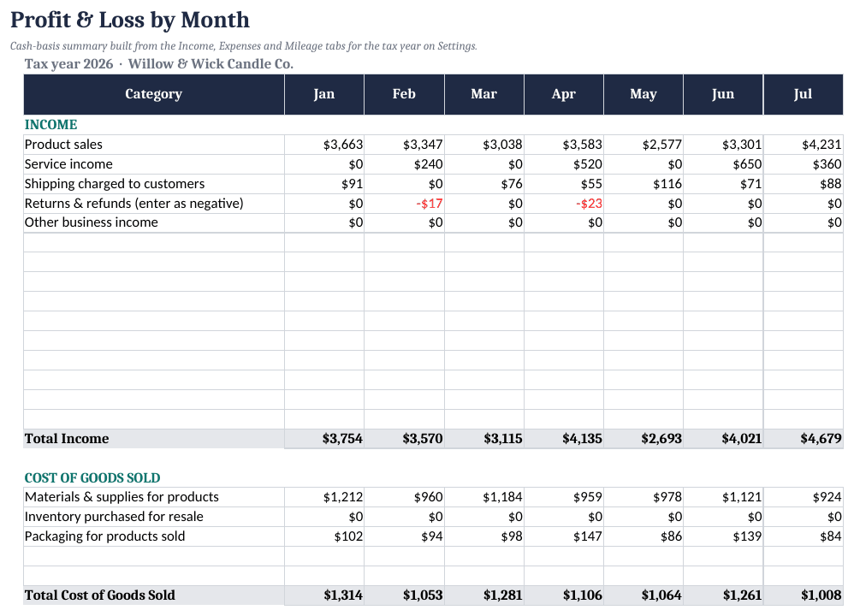Image resolution: width=854 pixels, height=616 pixels.
Task: Click Jul Product sales cell $4,231
Action: click(804, 145)
